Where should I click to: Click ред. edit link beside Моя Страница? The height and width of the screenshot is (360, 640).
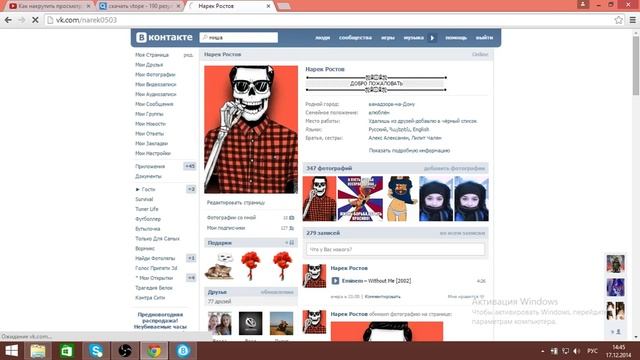(188, 55)
